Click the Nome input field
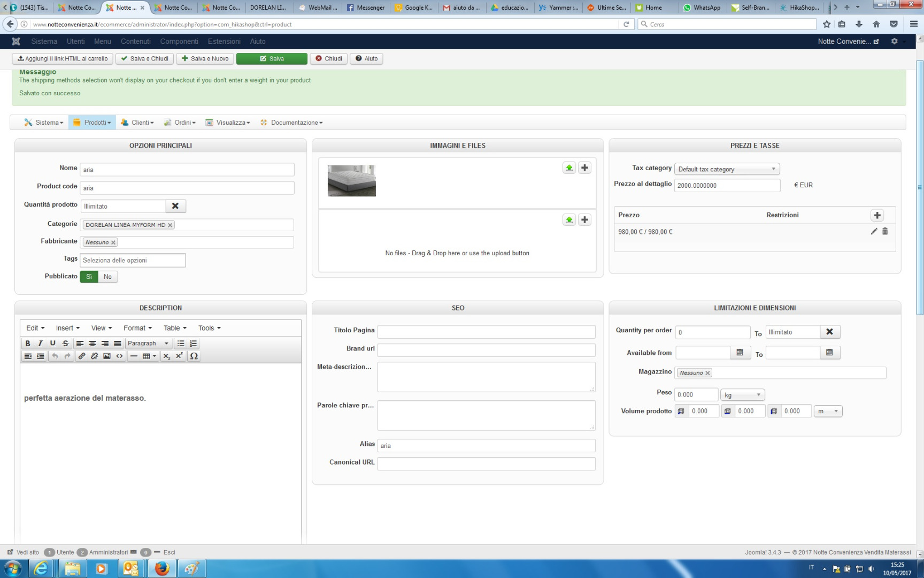 187,170
